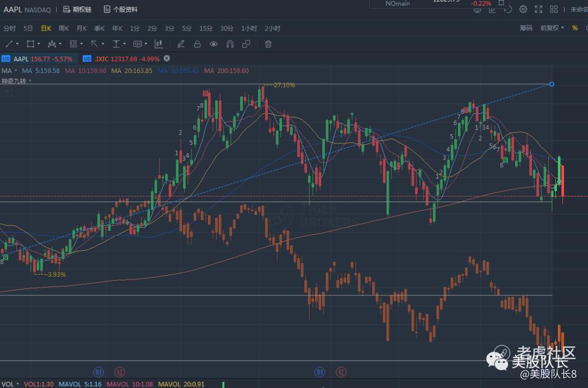Toggle drawings visibility with the eye icon
Screen dimensions: 588x388
tap(213, 44)
